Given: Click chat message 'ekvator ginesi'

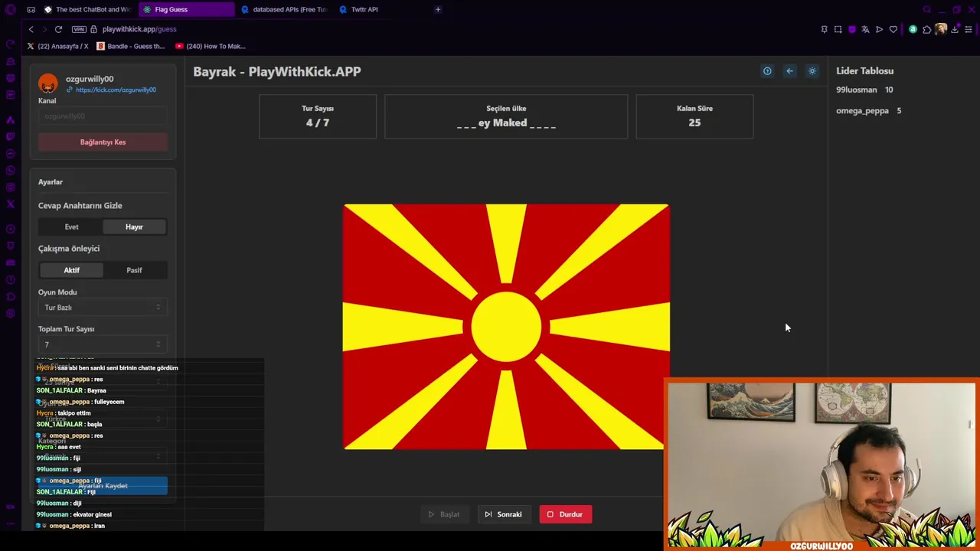Looking at the screenshot, I should [92, 514].
